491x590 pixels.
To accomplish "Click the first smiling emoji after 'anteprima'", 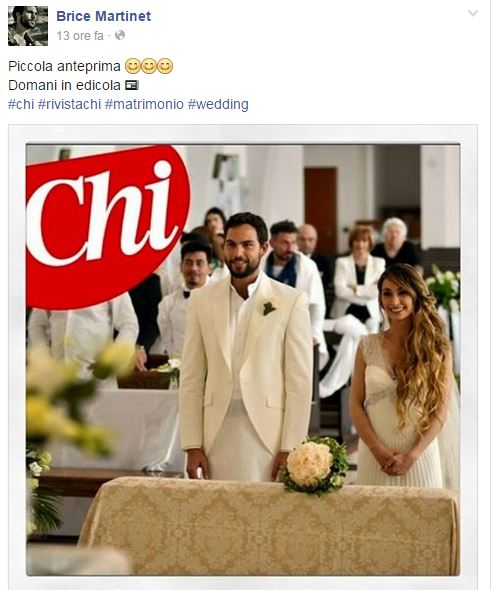I will coord(132,66).
